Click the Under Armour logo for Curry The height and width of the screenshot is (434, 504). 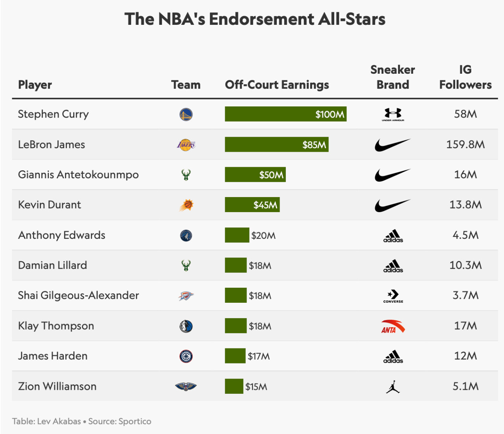point(393,115)
